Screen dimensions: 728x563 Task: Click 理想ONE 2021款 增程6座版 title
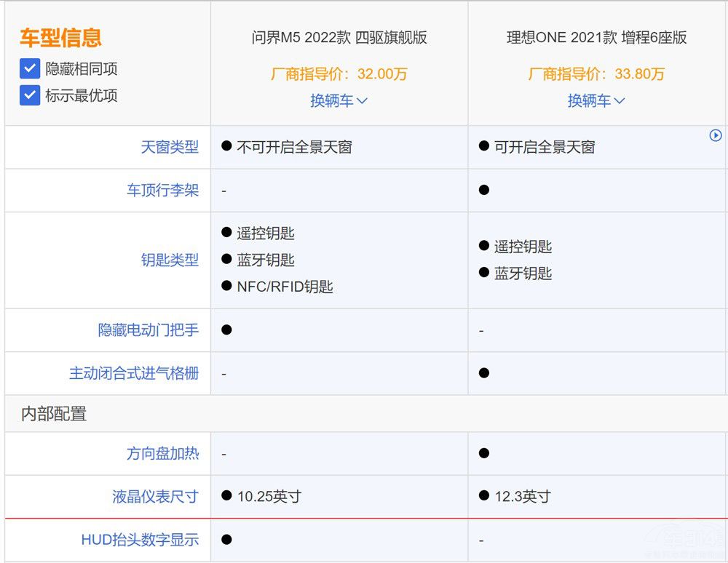click(x=596, y=38)
